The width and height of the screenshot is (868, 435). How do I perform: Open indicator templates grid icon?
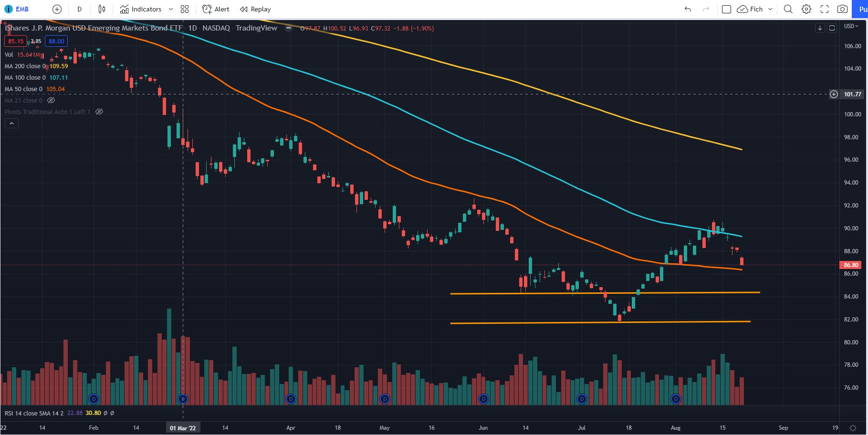[185, 9]
